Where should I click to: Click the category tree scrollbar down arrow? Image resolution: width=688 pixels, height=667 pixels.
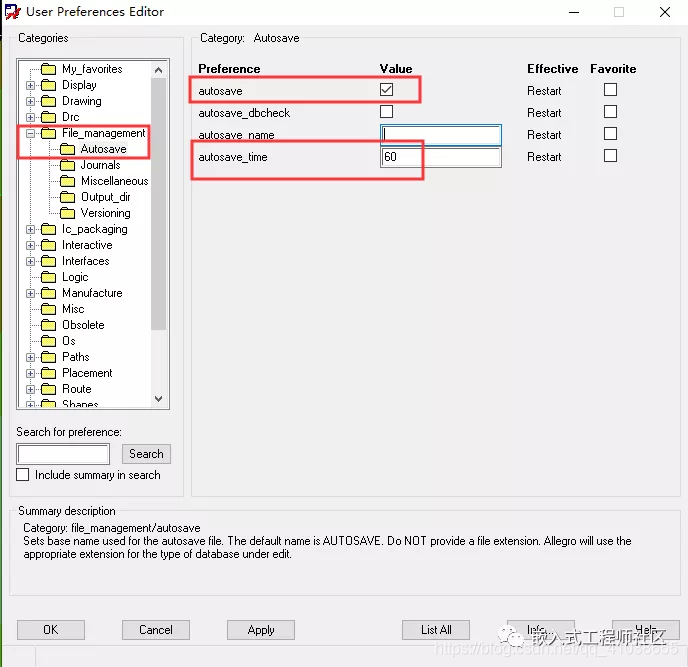pos(158,398)
